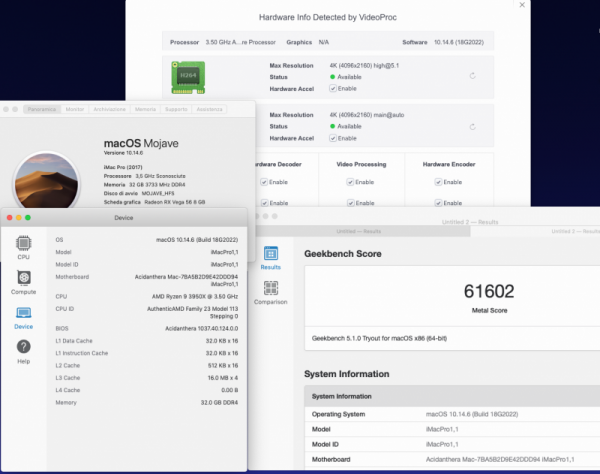This screenshot has width=600, height=474.
Task: Click the 'iMac Pro (2017)' model text
Action: [123, 167]
